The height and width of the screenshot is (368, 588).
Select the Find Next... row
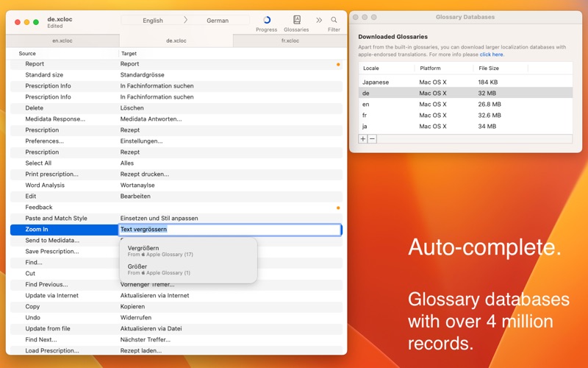pos(176,340)
